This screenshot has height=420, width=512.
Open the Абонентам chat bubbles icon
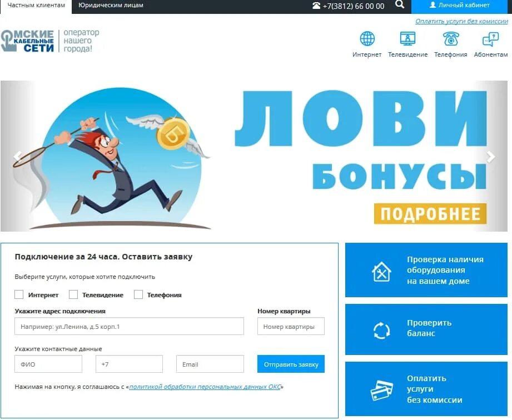pyautogui.click(x=490, y=39)
